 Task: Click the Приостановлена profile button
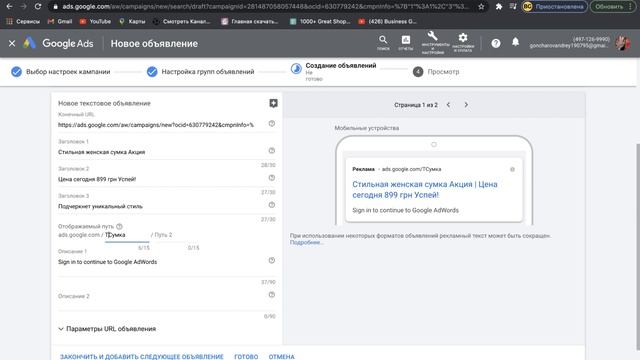pyautogui.click(x=554, y=7)
